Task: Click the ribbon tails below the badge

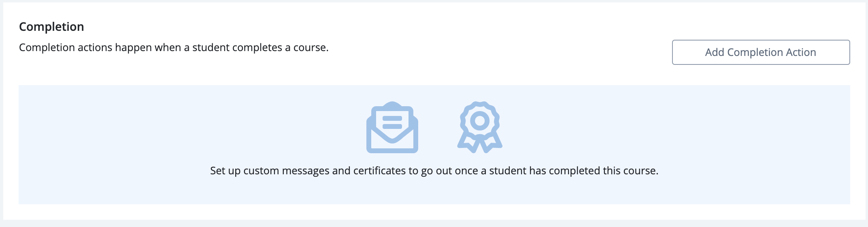Action: [x=480, y=143]
